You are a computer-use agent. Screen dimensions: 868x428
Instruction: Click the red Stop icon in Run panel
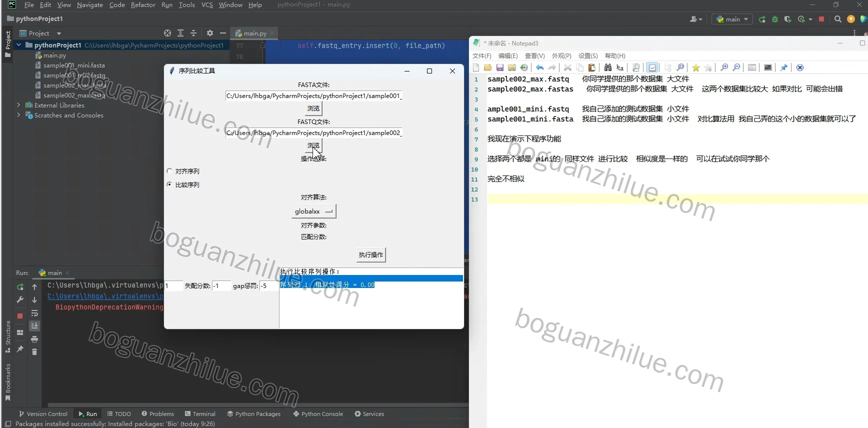20,316
